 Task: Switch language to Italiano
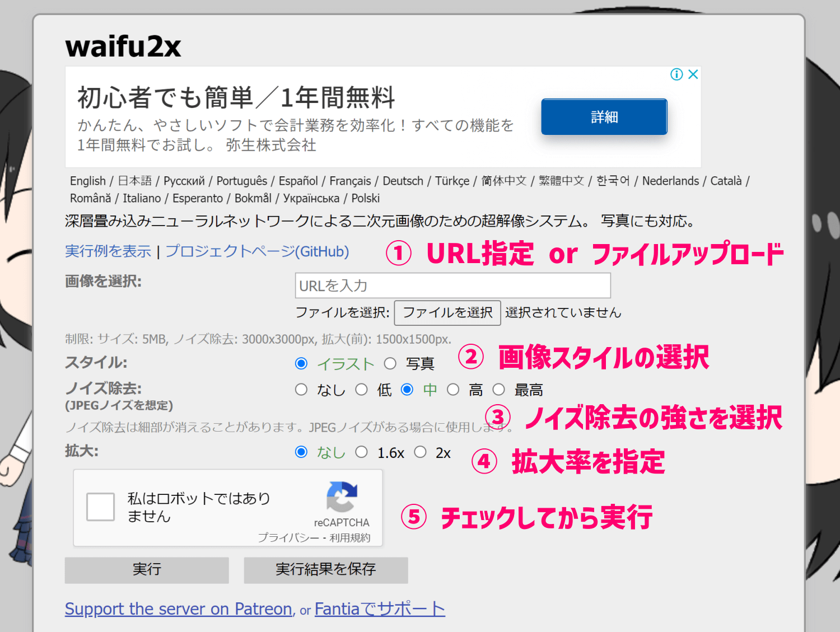tap(142, 198)
